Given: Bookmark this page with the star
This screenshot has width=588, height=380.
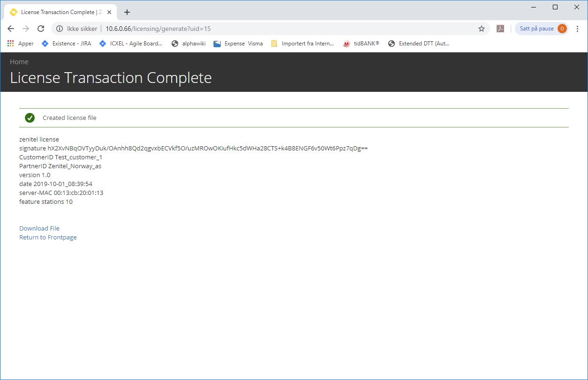Looking at the screenshot, I should 481,29.
